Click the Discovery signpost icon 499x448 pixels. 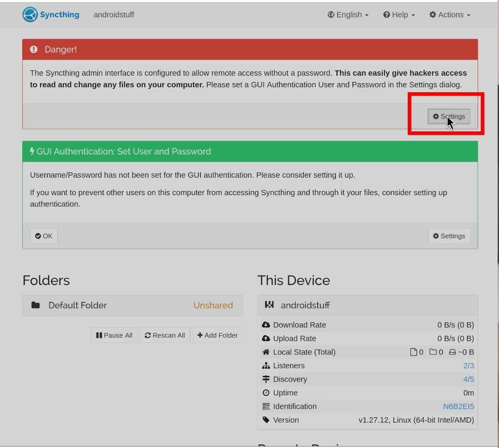tap(266, 379)
